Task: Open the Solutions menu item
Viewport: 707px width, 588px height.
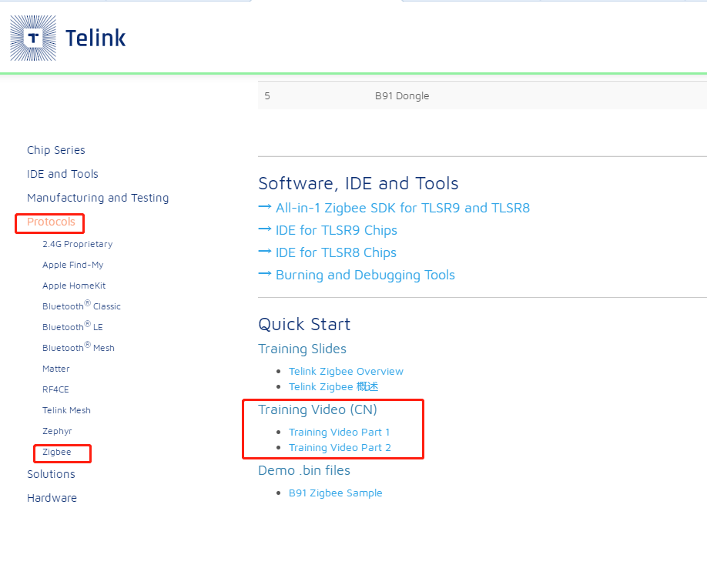Action: coord(51,474)
